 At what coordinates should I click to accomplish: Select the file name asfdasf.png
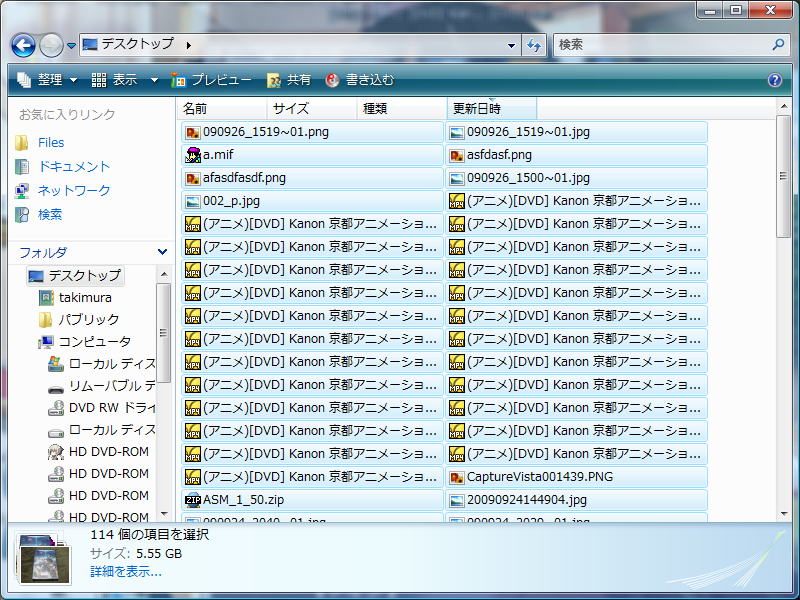tap(499, 155)
